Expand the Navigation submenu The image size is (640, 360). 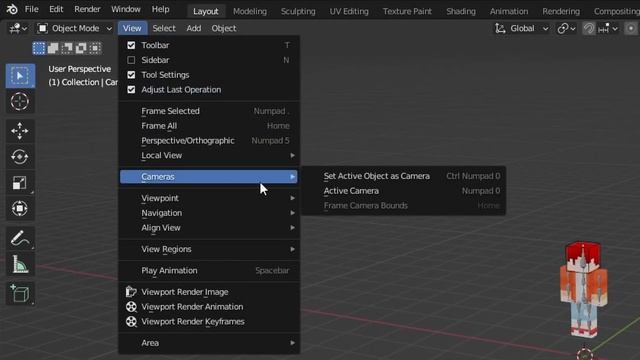pos(209,213)
